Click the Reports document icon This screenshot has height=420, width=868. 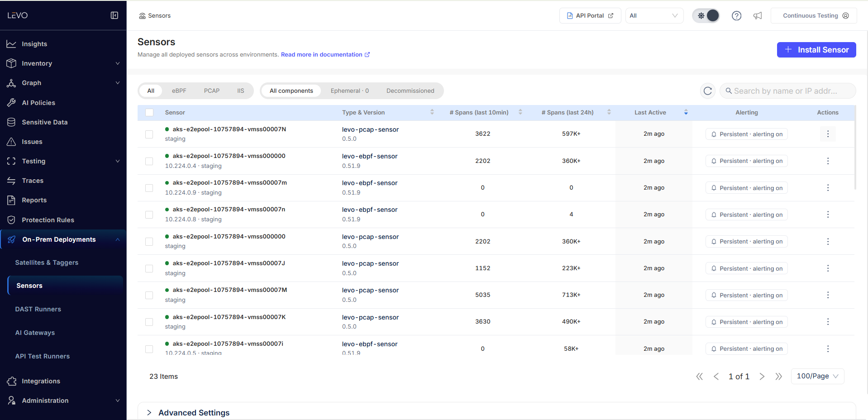[11, 200]
